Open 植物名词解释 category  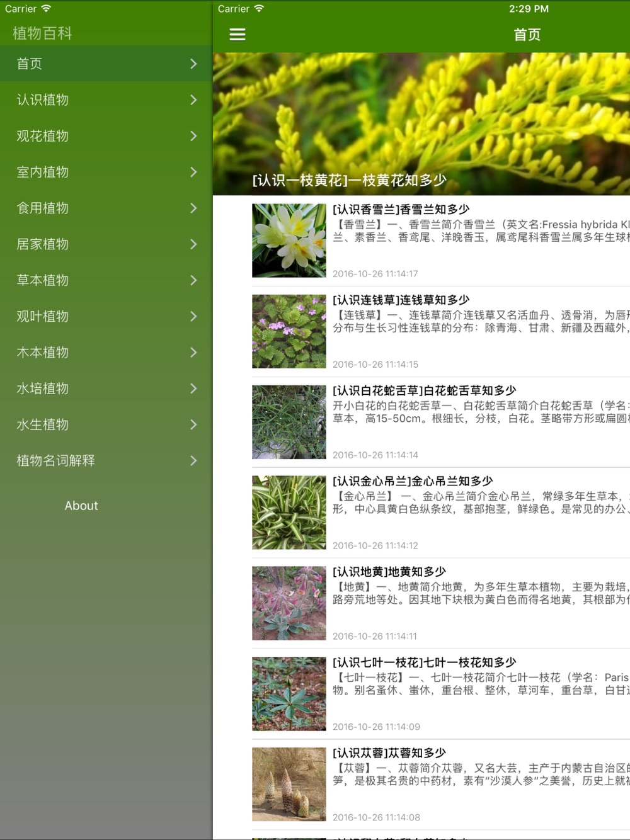(106, 461)
